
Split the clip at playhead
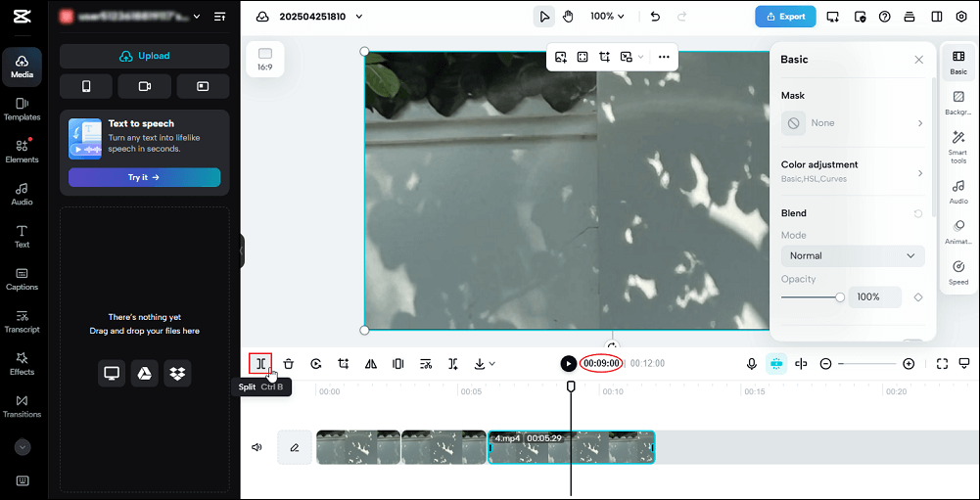(x=260, y=363)
